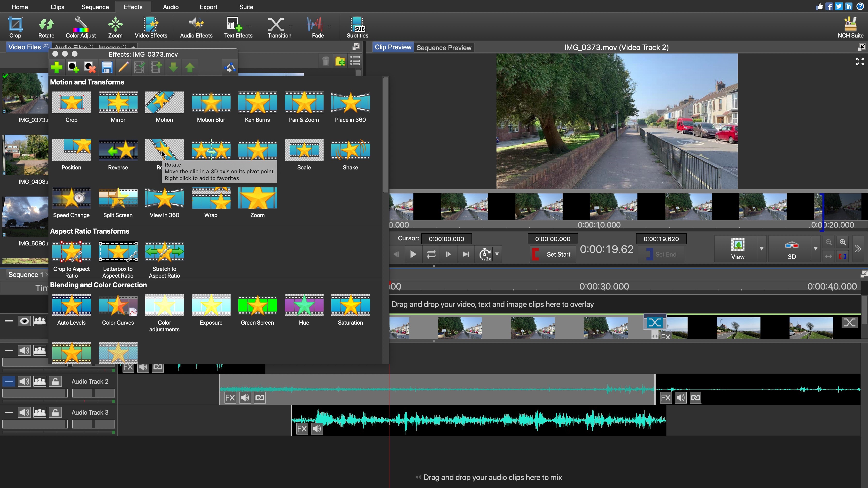This screenshot has width=868, height=488.
Task: Open the Subtitles editor
Action: [x=357, y=27]
